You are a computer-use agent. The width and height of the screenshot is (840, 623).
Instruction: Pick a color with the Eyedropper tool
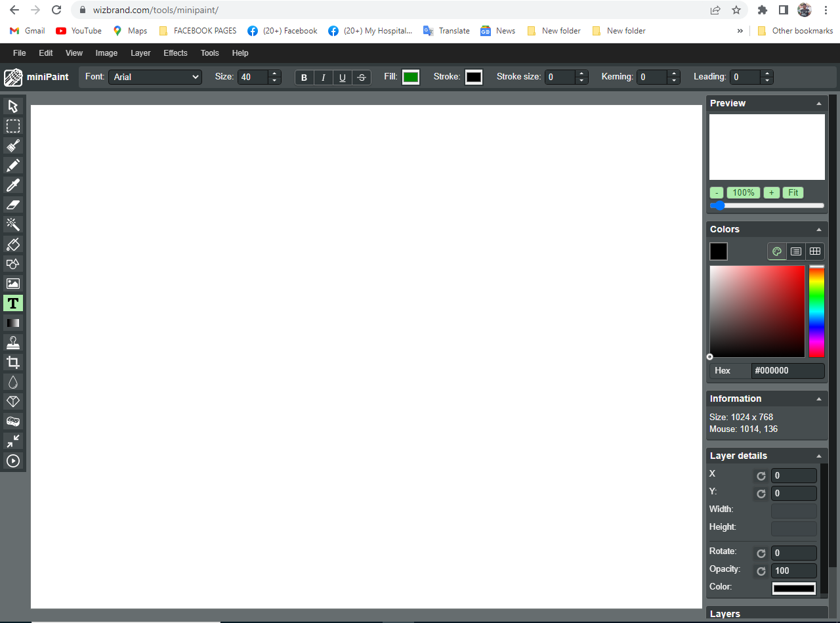click(x=13, y=185)
